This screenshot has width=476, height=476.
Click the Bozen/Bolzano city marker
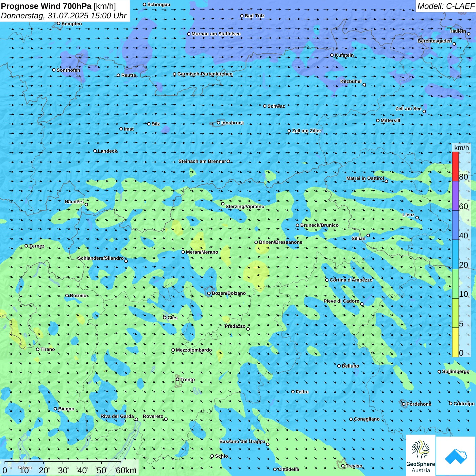click(209, 293)
